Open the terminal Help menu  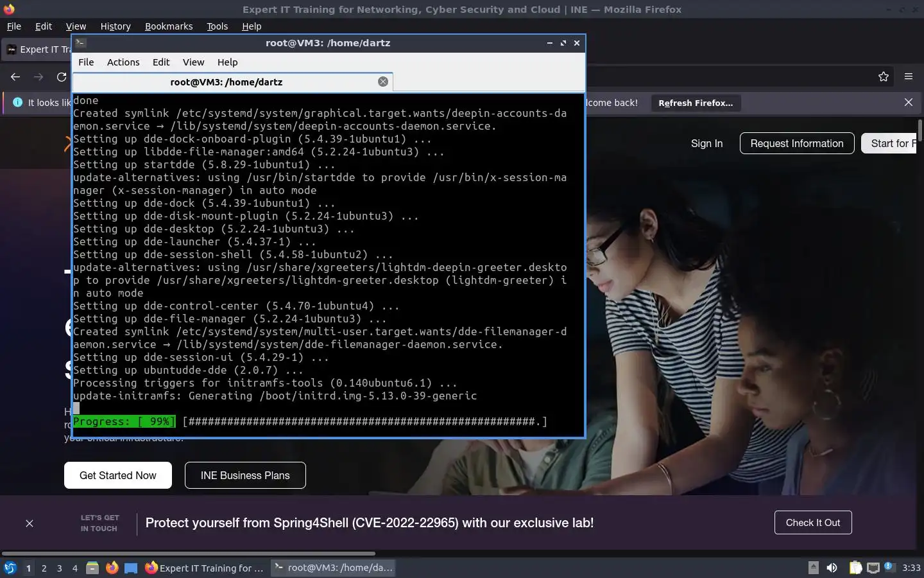coord(227,62)
